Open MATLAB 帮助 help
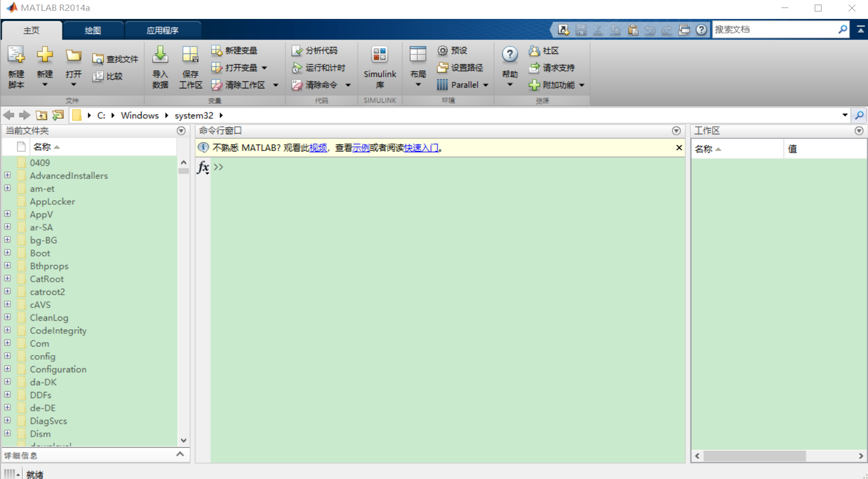 (509, 63)
